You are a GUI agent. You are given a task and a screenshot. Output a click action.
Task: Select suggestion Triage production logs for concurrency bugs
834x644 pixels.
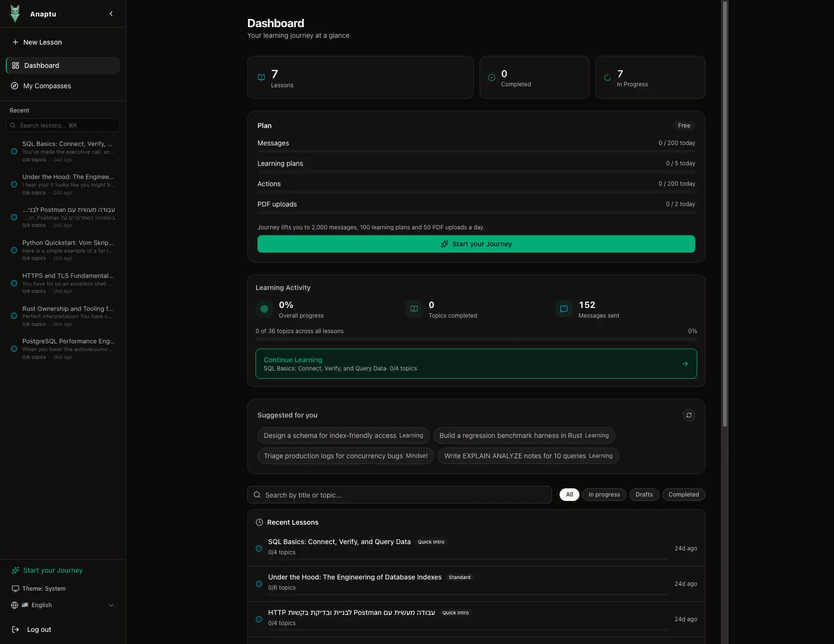[346, 456]
